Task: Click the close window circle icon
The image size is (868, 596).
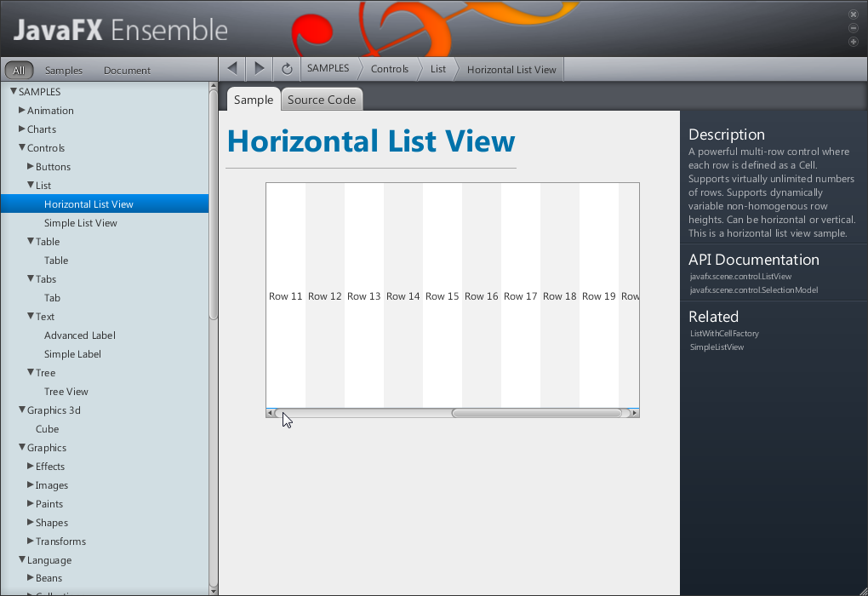Action: (x=854, y=14)
